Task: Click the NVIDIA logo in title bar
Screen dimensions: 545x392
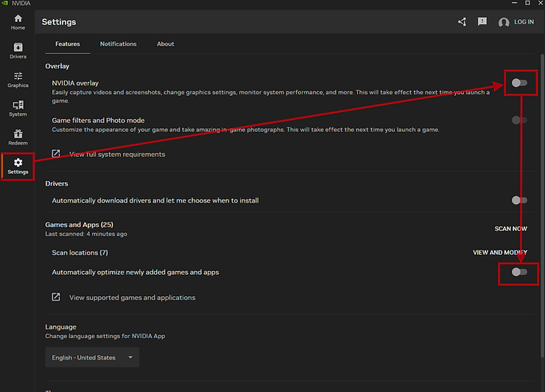Action: tap(4, 3)
